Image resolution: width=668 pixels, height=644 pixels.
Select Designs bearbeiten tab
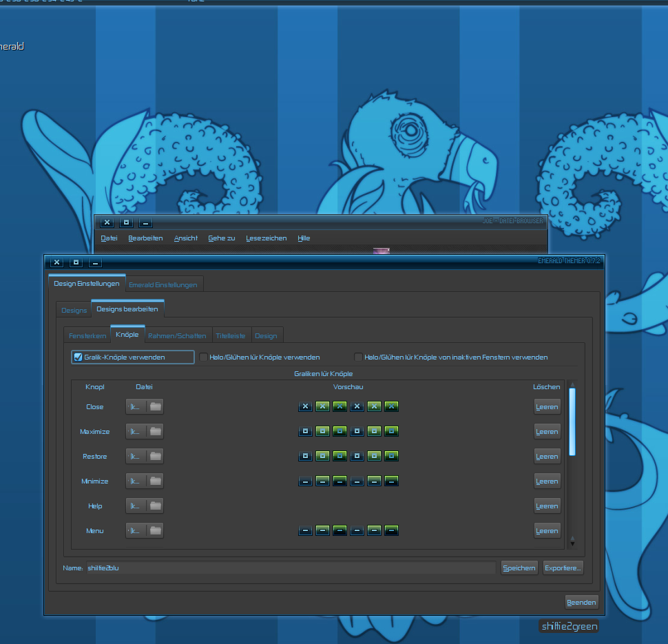point(127,309)
